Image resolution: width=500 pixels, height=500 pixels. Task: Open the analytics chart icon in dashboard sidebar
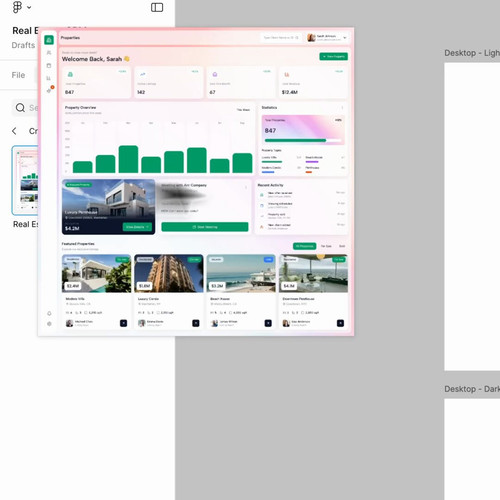pos(49,78)
